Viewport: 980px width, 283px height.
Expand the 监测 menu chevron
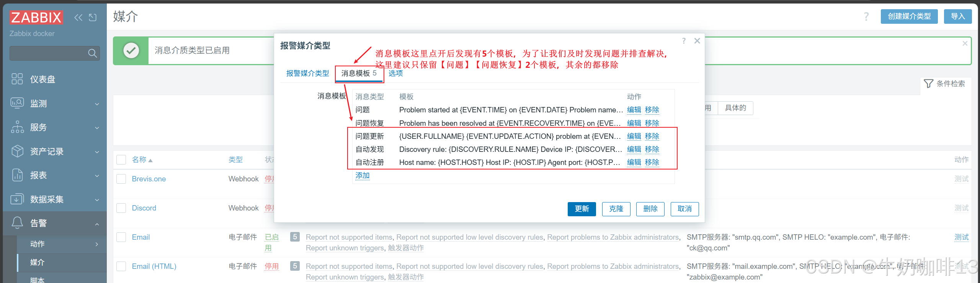coord(97,104)
